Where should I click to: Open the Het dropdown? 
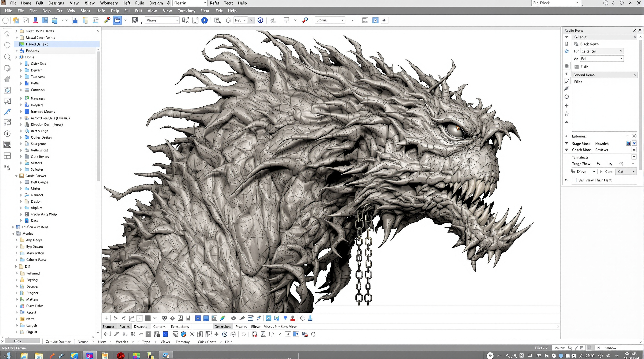(x=241, y=20)
